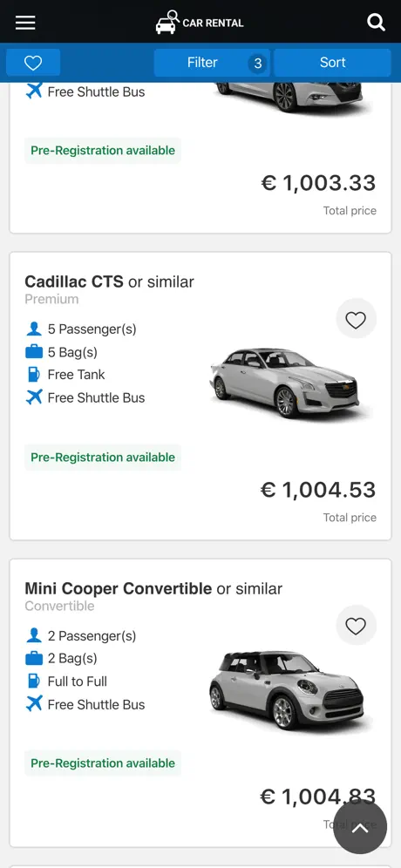The image size is (401, 868).
Task: Click Cadillac Pre-Registration available badge
Action: (103, 458)
